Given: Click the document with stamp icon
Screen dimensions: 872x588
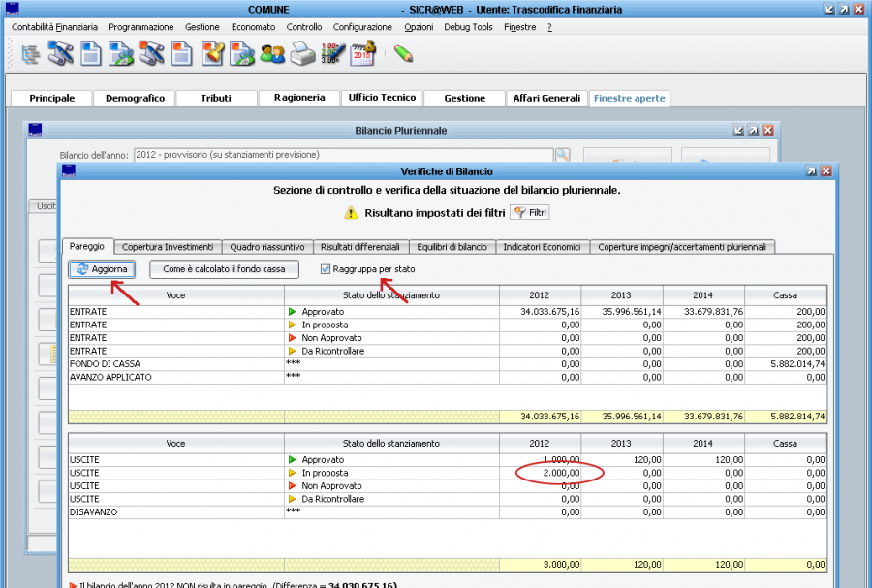Looking at the screenshot, I should (x=212, y=53).
